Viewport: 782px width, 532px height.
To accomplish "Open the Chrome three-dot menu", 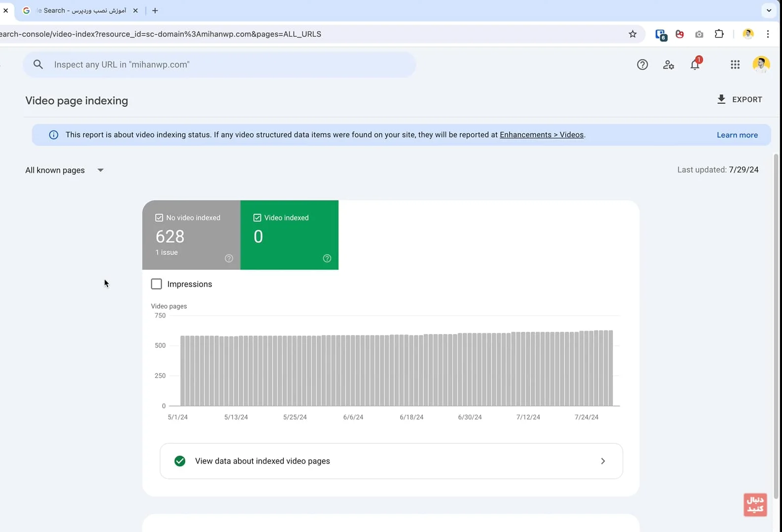I will (767, 34).
